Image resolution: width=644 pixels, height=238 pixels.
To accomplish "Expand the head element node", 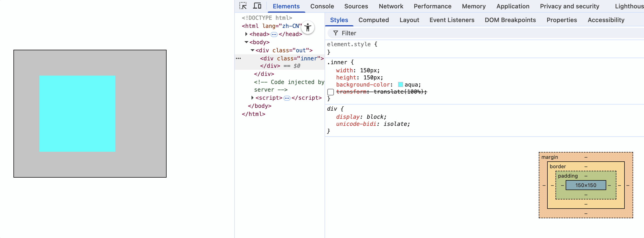I will pos(246,34).
